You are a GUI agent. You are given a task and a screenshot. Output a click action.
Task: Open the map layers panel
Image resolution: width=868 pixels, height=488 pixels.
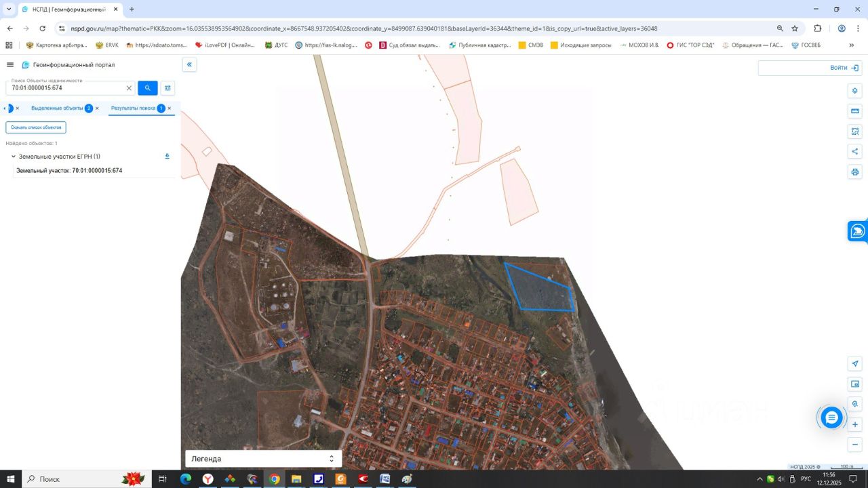tap(855, 91)
